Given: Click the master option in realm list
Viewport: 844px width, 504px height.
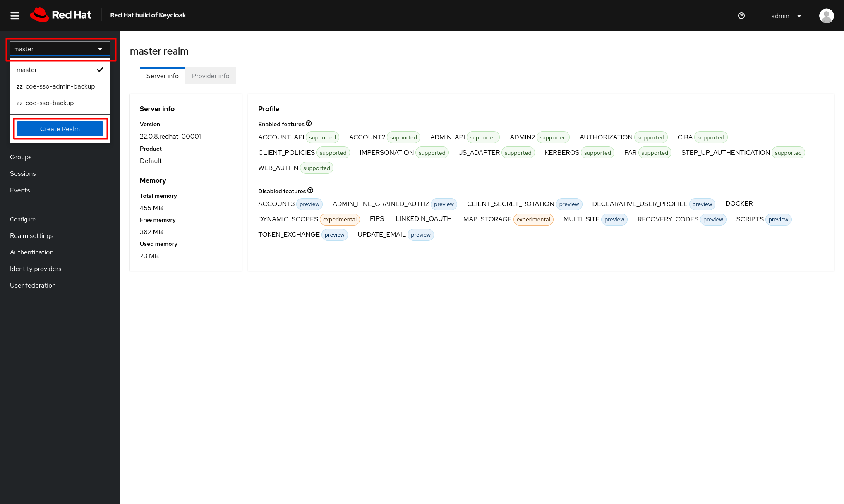Looking at the screenshot, I should coord(27,70).
